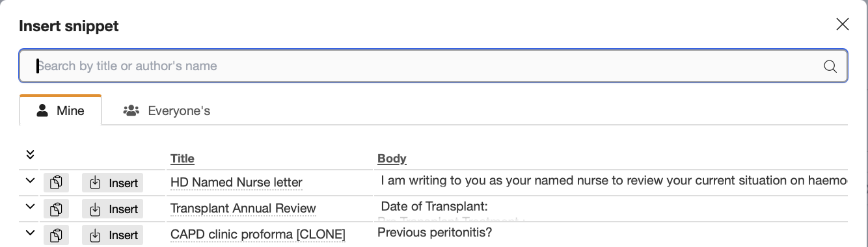868x247 pixels.
Task: Switch to the Everyone's tab
Action: (167, 110)
